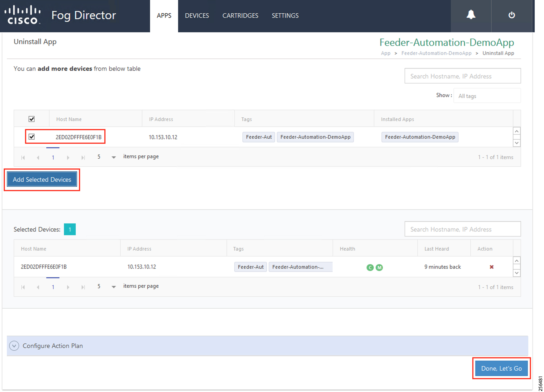Viewport: 544px width, 392px height.
Task: Expand the Configure Action Plan section
Action: 14,346
